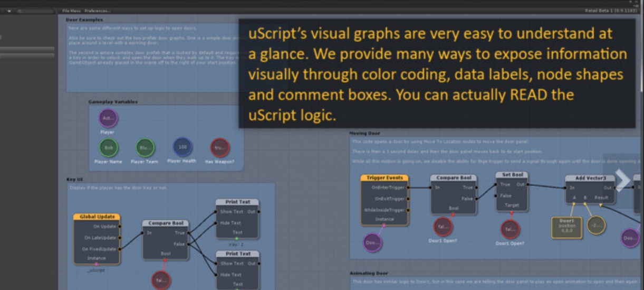Select the Add Vector3 node header
The width and height of the screenshot is (644, 290).
(x=590, y=179)
